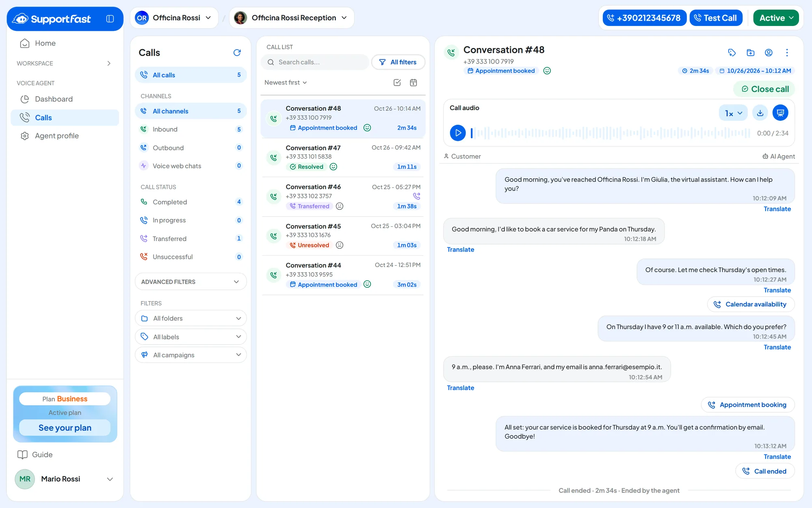Open the All labels filter dropdown
Screen dimensions: 812x508
(190, 336)
